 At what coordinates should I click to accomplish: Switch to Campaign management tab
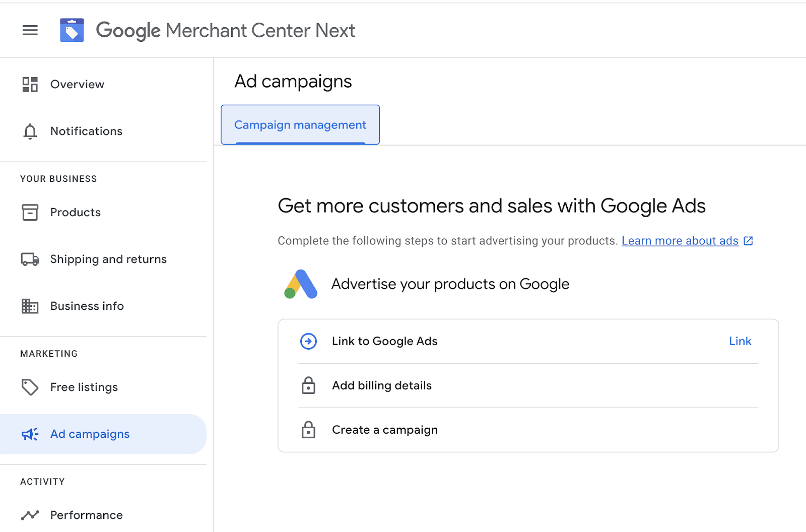click(300, 125)
